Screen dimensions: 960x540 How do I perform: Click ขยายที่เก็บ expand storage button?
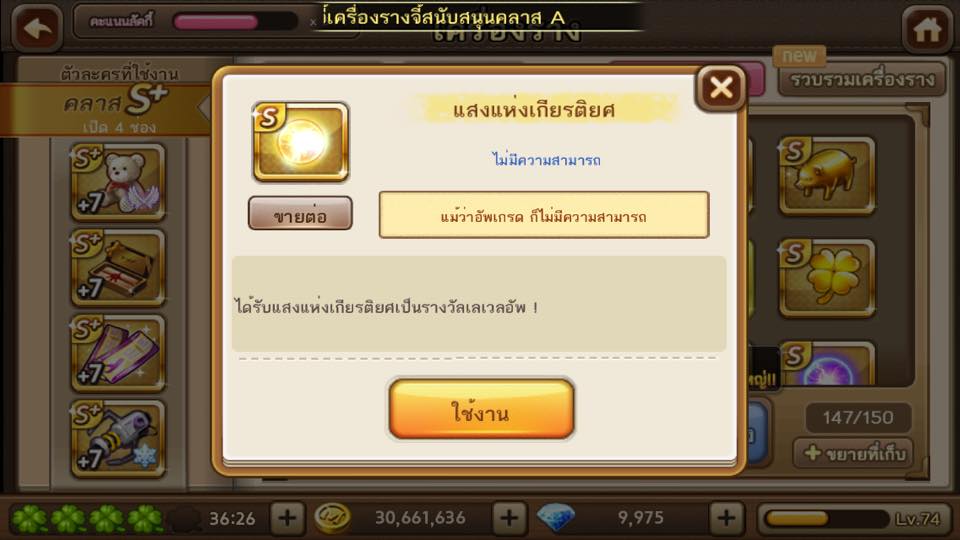852,453
